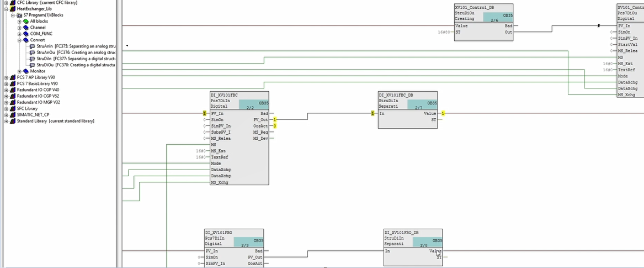Viewport: 644px width, 268px height.
Task: Click OB35 2/7 runtime field of DI_XV101FBC_DB
Action: click(422, 105)
